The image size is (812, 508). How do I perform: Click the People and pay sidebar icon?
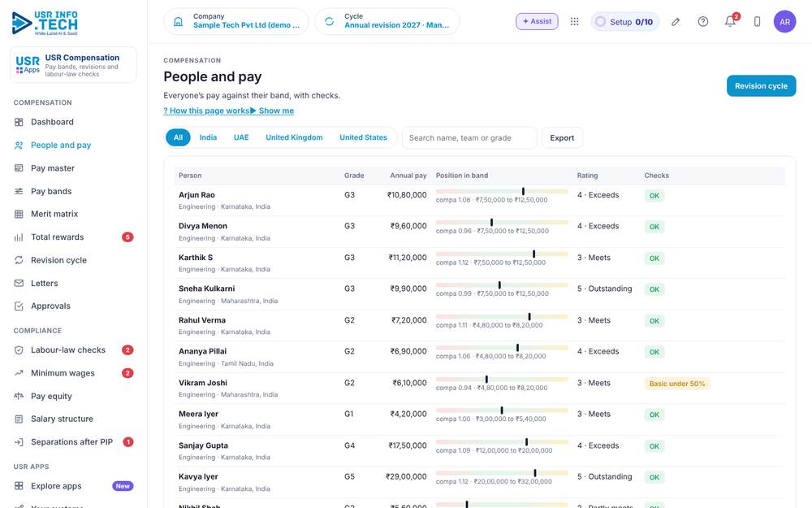(x=19, y=145)
